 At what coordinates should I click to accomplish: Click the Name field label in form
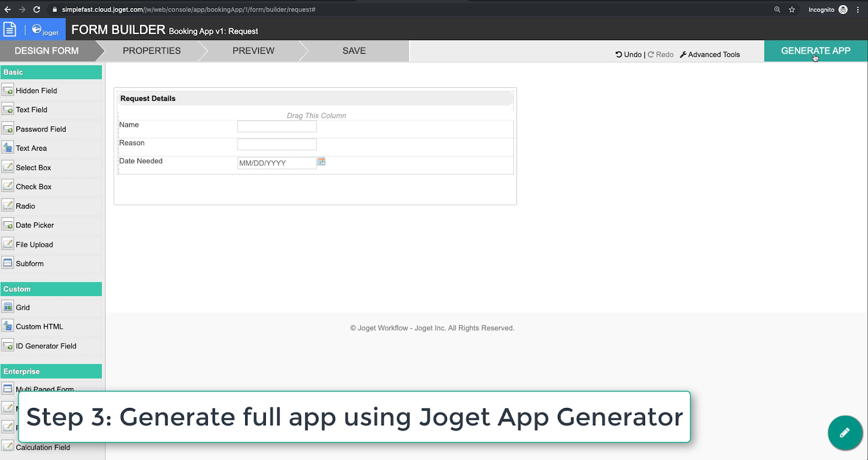pyautogui.click(x=129, y=125)
